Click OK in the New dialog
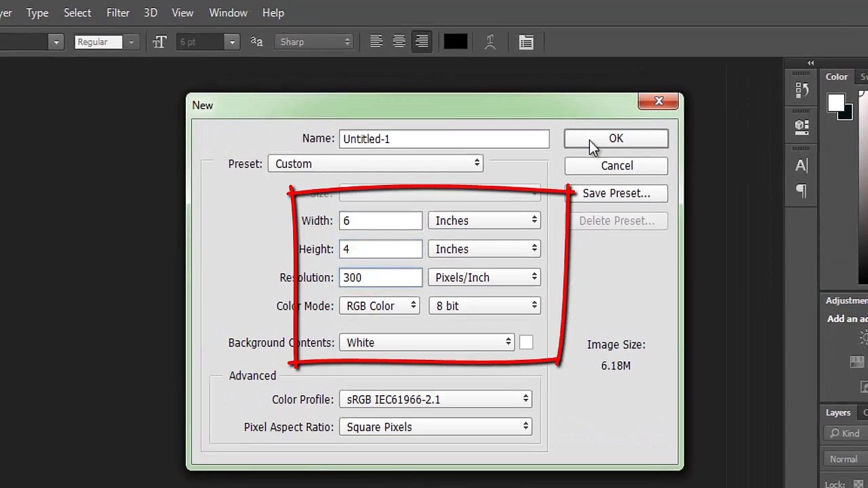The height and width of the screenshot is (488, 868). (x=616, y=138)
